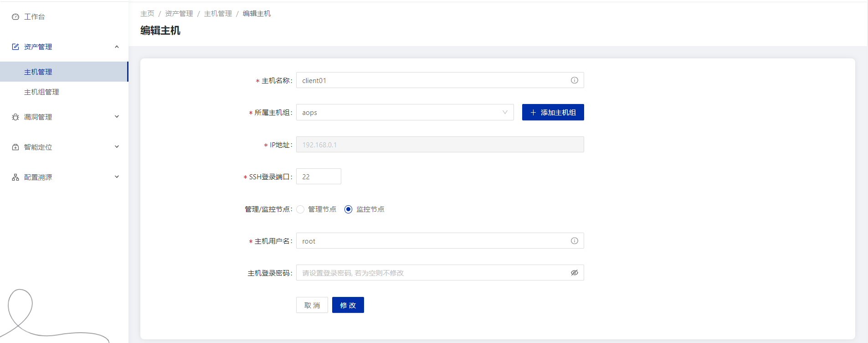Select the 监控节点 radio button
Image resolution: width=868 pixels, height=343 pixels.
point(349,209)
